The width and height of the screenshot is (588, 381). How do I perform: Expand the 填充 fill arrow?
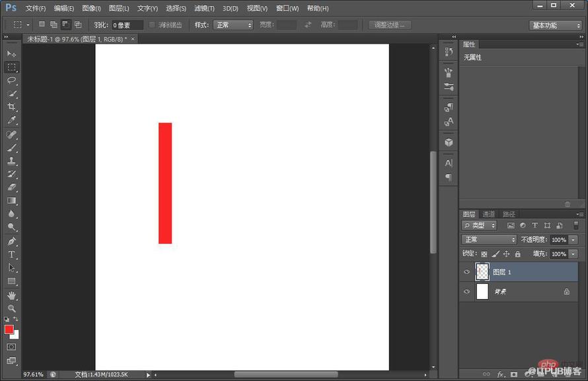pyautogui.click(x=573, y=254)
